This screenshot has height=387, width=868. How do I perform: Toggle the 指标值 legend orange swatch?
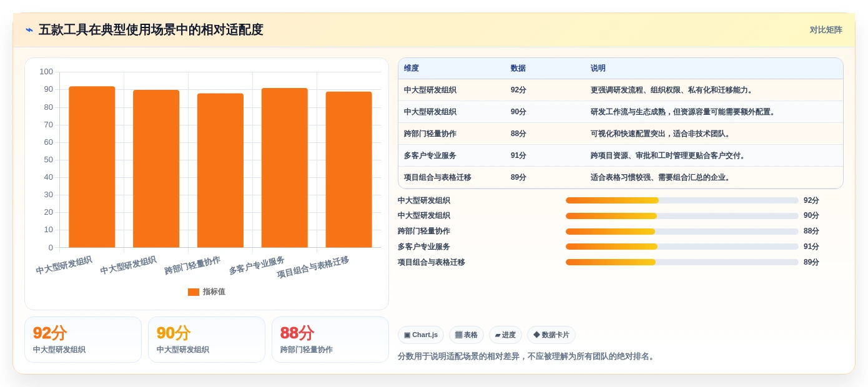(194, 292)
